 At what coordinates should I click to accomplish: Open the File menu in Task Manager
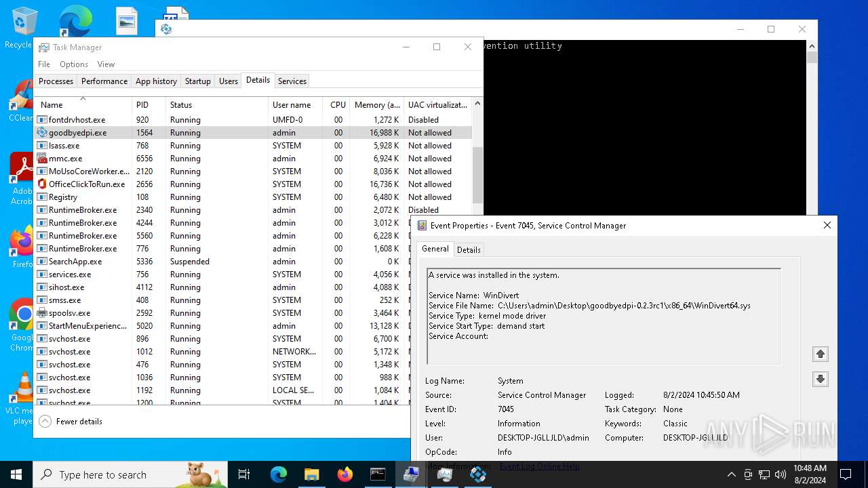(44, 64)
